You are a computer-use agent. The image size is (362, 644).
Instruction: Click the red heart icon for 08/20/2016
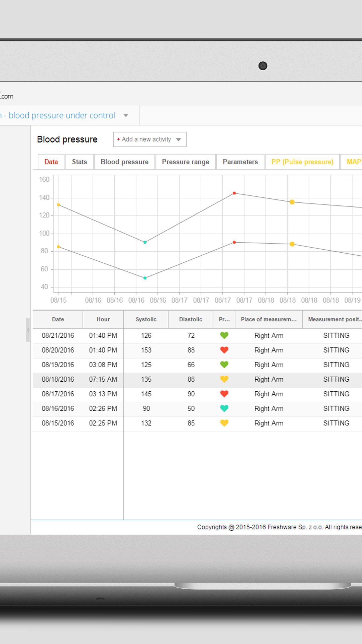224,350
